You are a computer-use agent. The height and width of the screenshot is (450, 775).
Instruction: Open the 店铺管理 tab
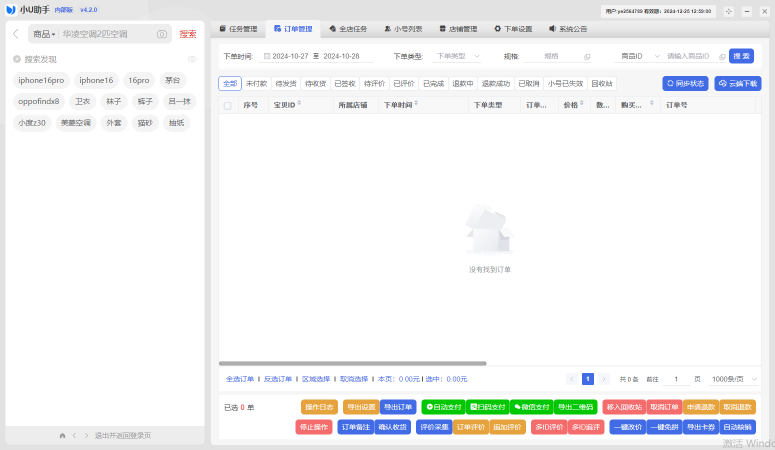[x=457, y=29]
